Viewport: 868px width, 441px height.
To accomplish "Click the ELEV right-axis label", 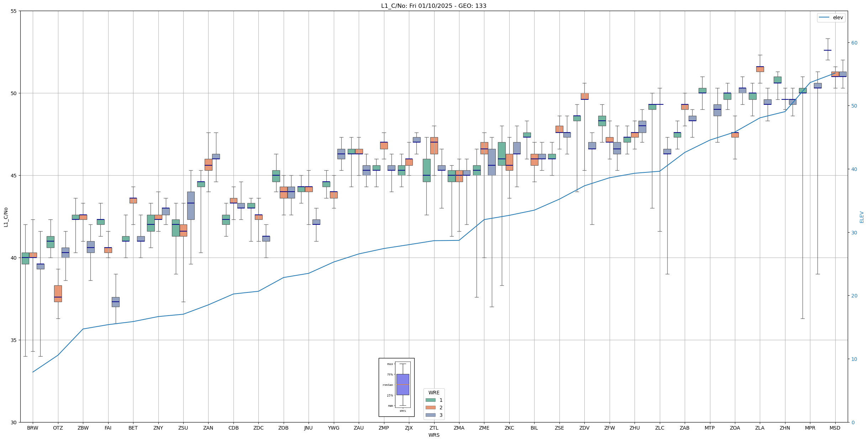I will click(862, 217).
